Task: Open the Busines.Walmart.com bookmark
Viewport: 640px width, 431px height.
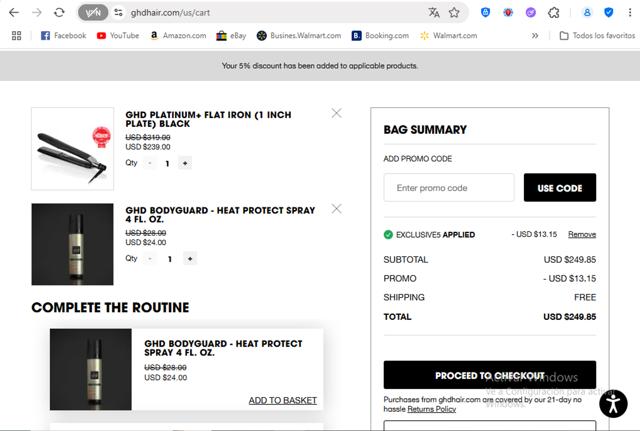Action: tap(299, 36)
